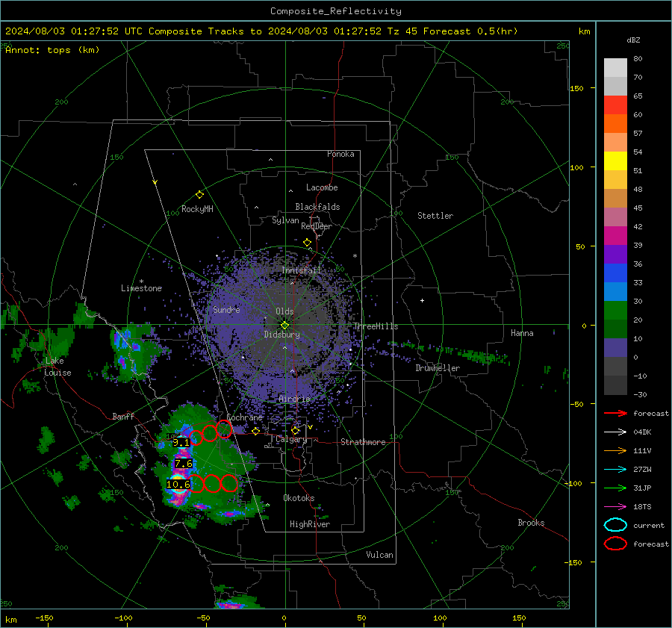Click the storm top label 9.1

tap(181, 442)
